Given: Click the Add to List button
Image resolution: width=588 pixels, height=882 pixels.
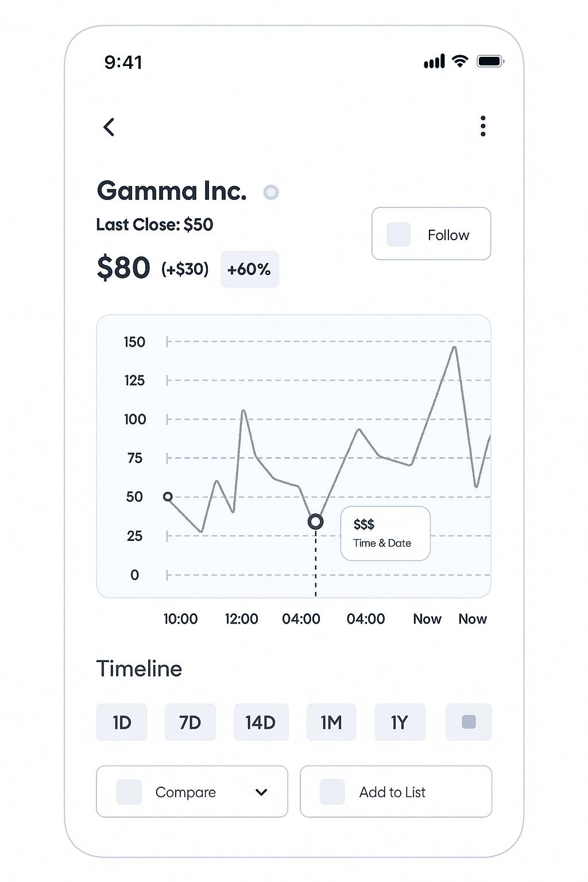Looking at the screenshot, I should point(396,791).
